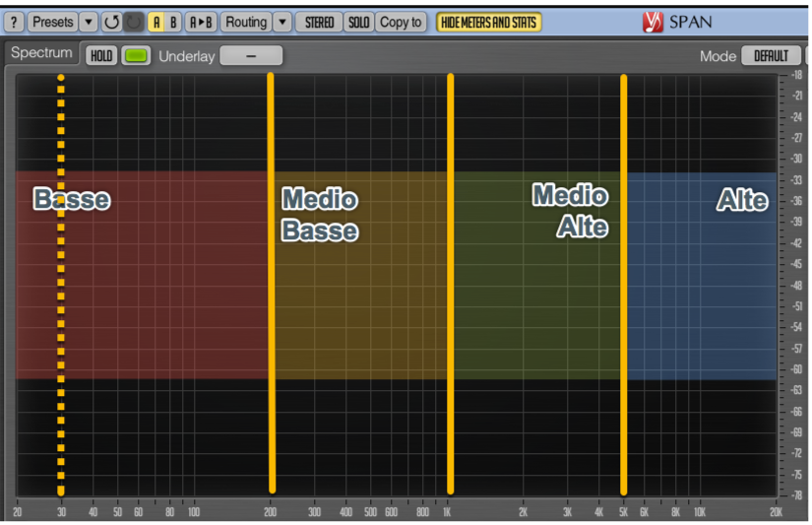Open the Underlay selector dropdown
812x525 pixels.
tap(251, 56)
